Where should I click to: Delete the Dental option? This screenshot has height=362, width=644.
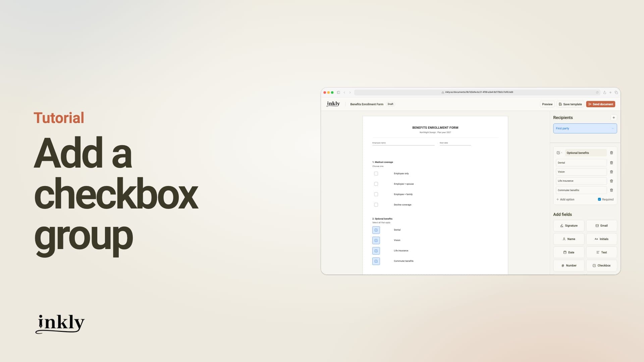611,163
